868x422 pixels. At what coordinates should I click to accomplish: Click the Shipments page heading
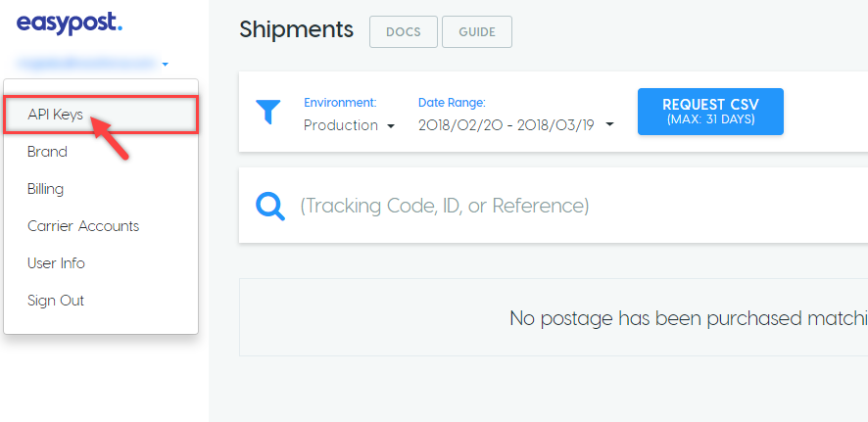point(296,29)
